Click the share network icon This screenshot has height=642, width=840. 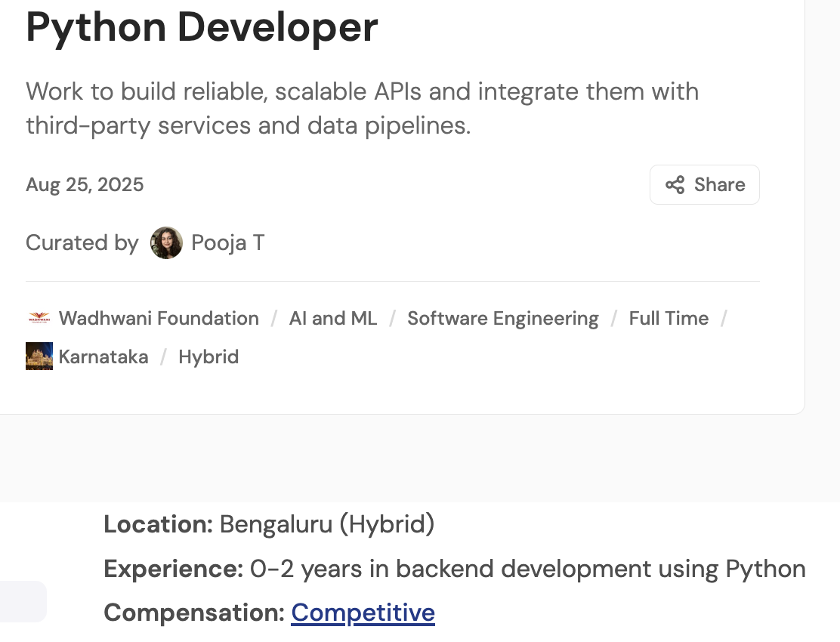click(x=675, y=185)
